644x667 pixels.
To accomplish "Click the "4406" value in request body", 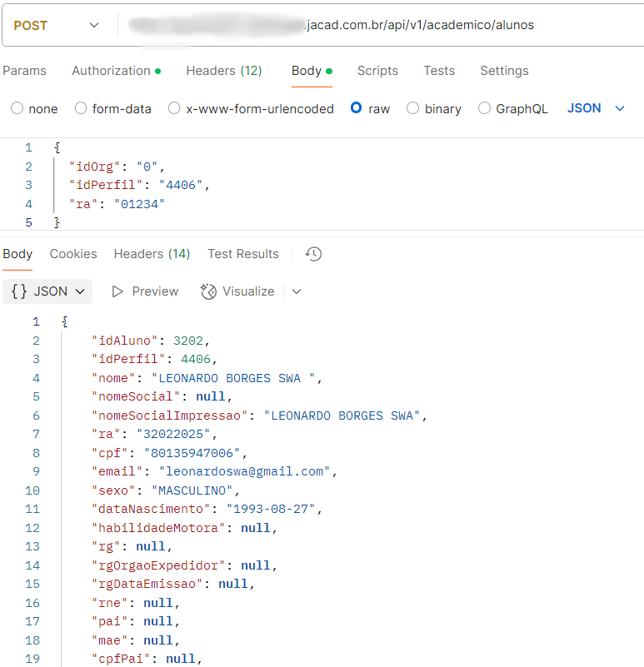I will (x=181, y=185).
